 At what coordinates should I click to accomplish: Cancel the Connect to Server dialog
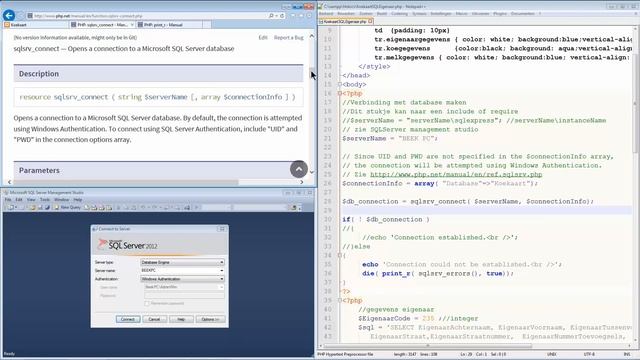pos(154,319)
